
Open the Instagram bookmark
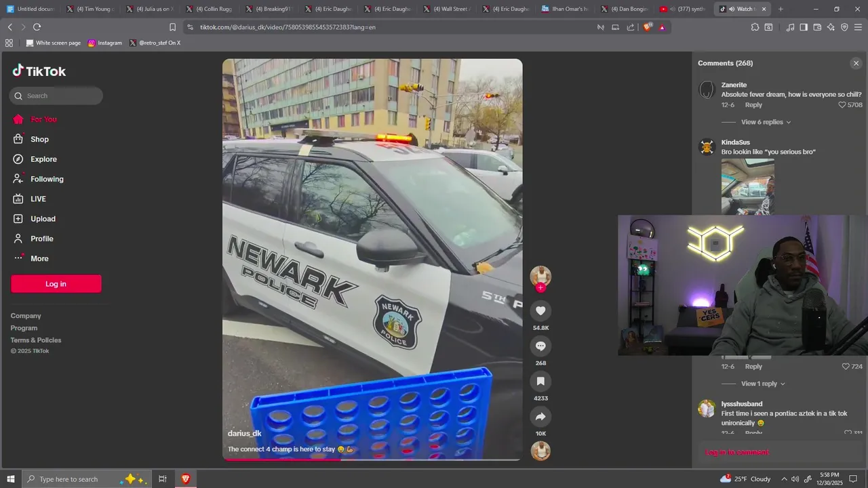point(105,43)
